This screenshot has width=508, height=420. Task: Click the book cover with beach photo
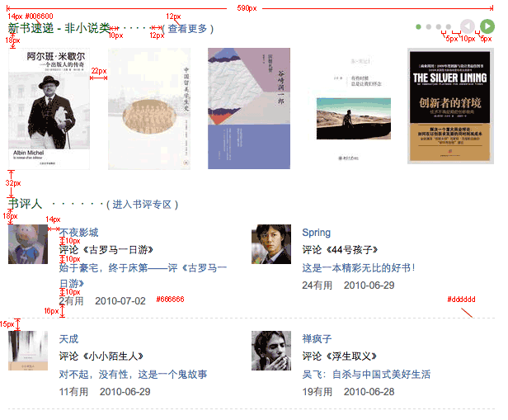coord(354,109)
